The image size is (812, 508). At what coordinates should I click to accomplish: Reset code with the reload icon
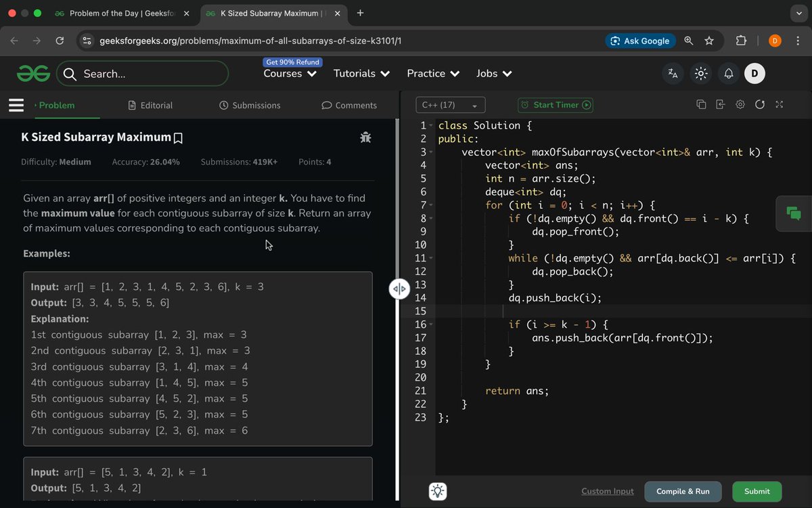760,105
